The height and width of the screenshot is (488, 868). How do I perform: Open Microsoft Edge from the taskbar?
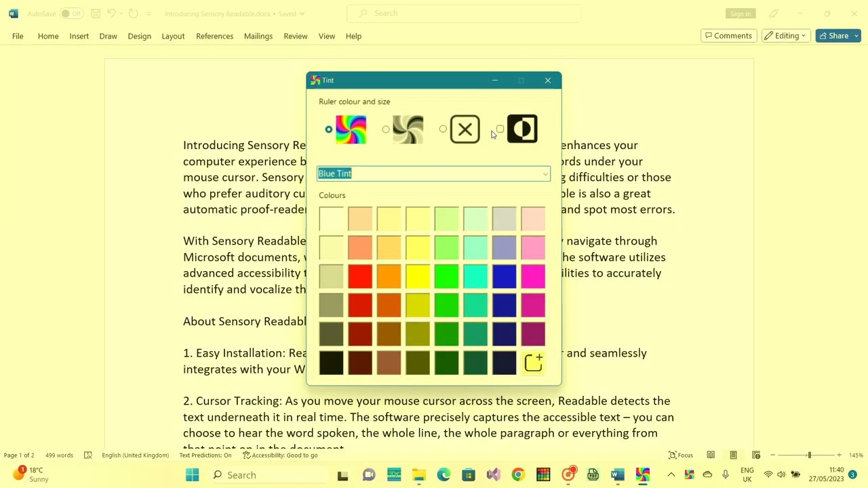tap(443, 475)
